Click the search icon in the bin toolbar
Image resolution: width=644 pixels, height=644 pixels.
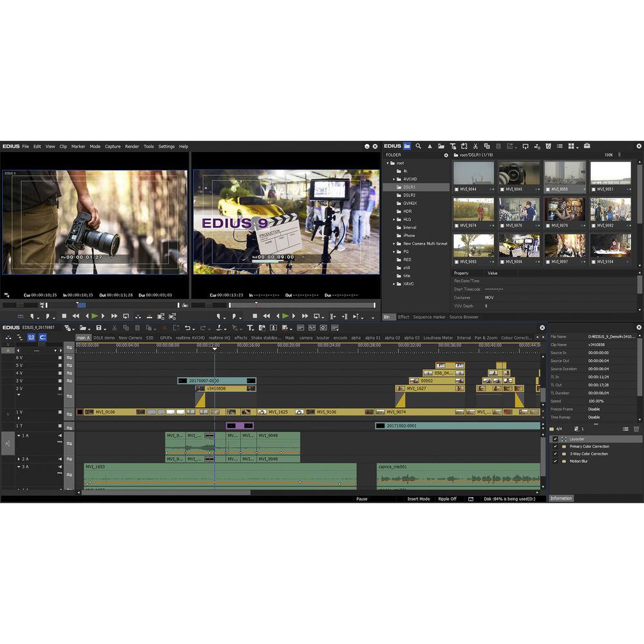(418, 146)
